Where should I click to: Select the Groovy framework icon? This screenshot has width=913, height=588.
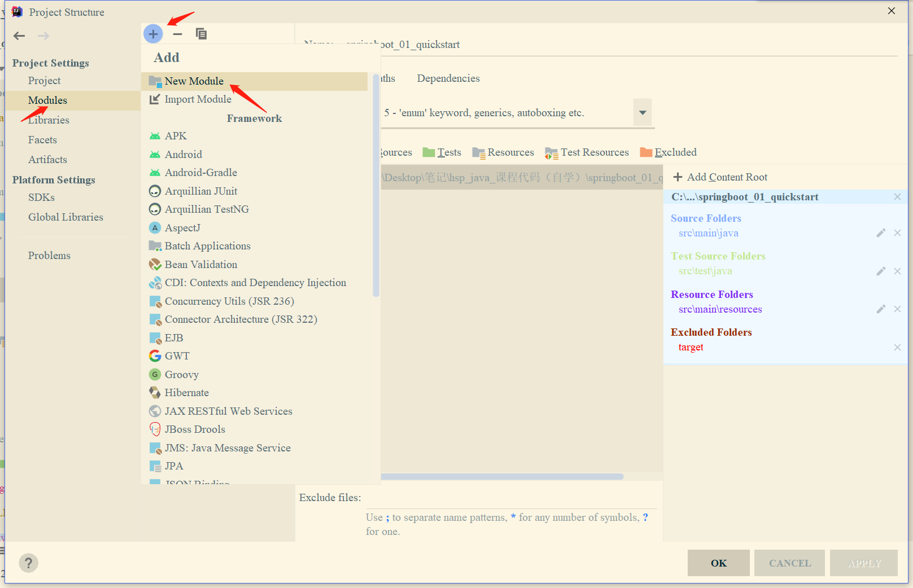[x=155, y=375]
